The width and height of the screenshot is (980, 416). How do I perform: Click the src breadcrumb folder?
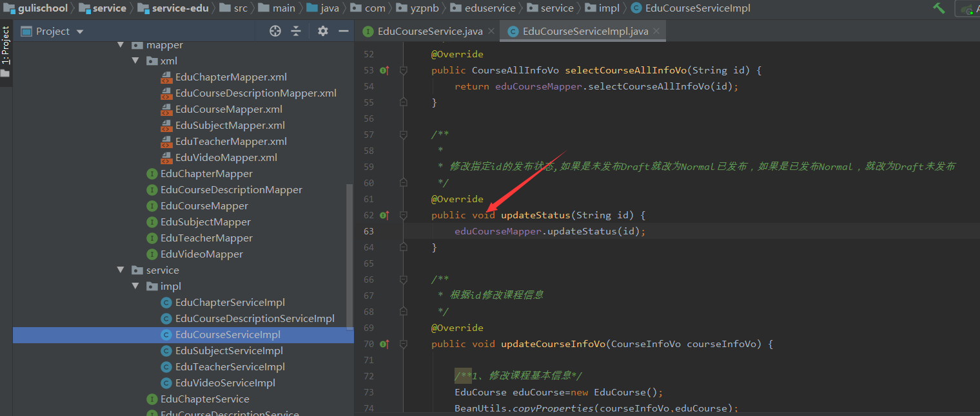[233, 8]
